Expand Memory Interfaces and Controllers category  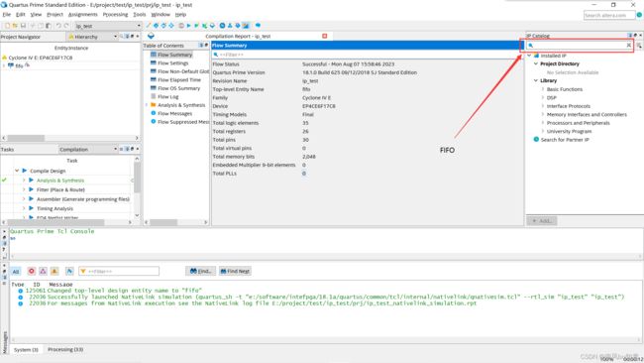tap(543, 114)
